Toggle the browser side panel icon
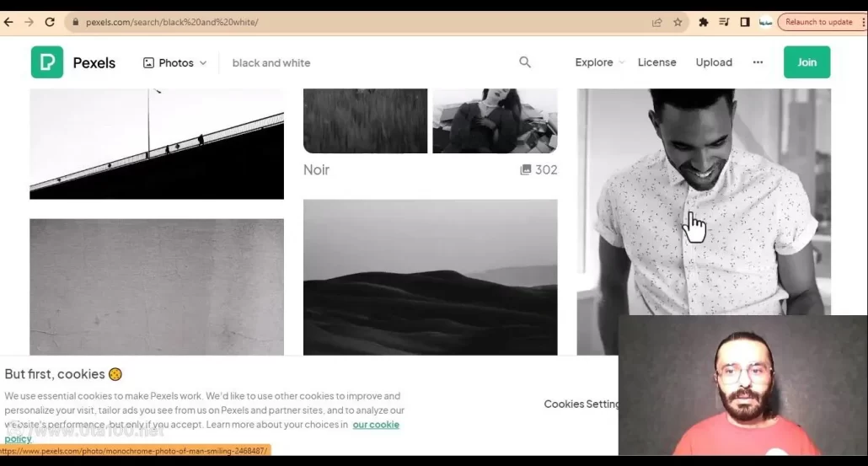The image size is (868, 466). (745, 23)
